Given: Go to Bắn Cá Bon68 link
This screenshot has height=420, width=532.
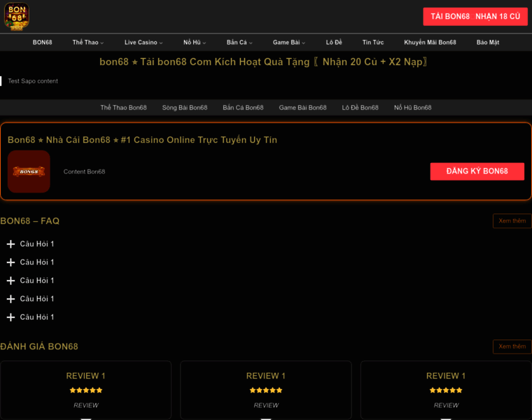Looking at the screenshot, I should pyautogui.click(x=243, y=108).
